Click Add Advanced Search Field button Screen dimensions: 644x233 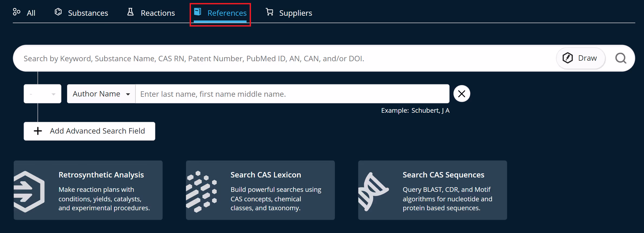click(90, 131)
